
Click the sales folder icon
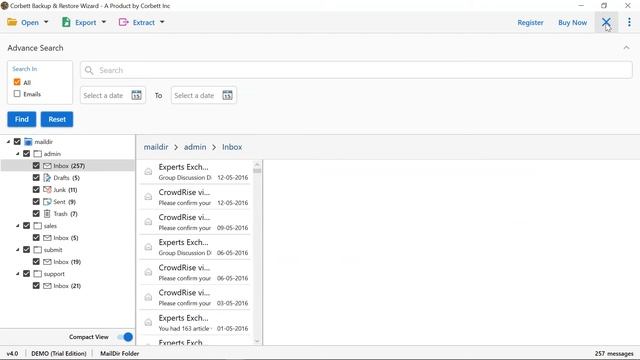pos(38,226)
